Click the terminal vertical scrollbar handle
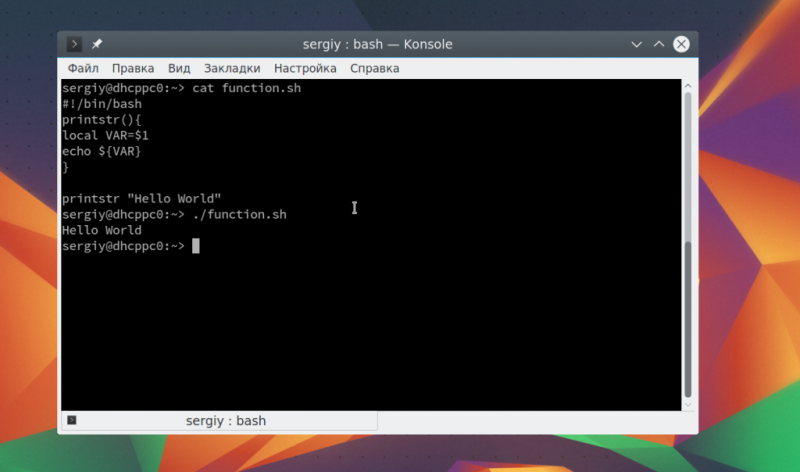800x472 pixels. [x=688, y=319]
